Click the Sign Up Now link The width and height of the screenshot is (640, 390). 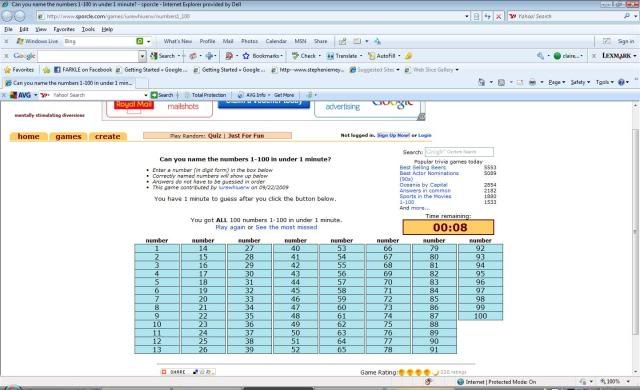click(x=393, y=135)
